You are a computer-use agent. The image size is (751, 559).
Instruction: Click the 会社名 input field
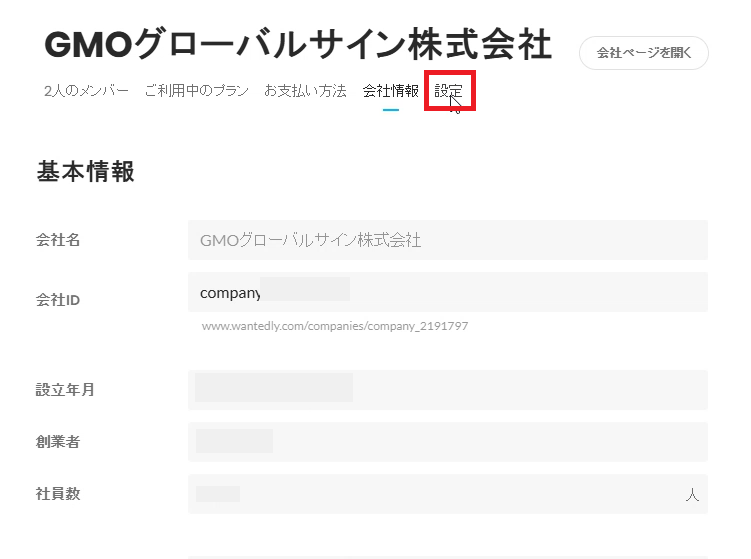[448, 240]
